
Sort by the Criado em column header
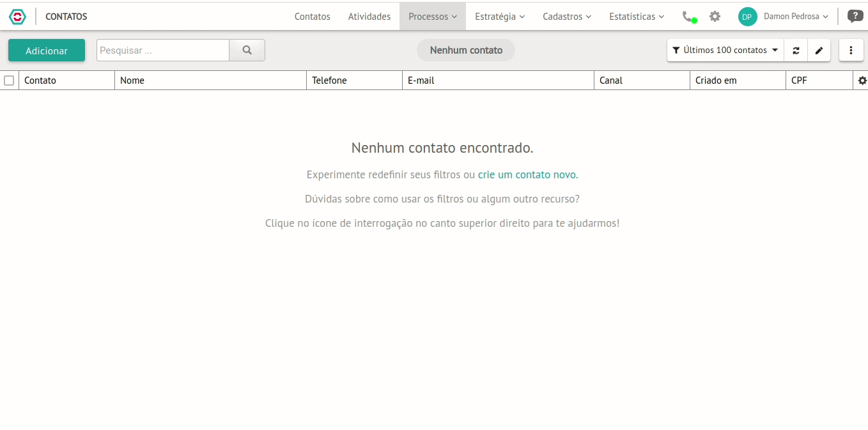coord(738,81)
